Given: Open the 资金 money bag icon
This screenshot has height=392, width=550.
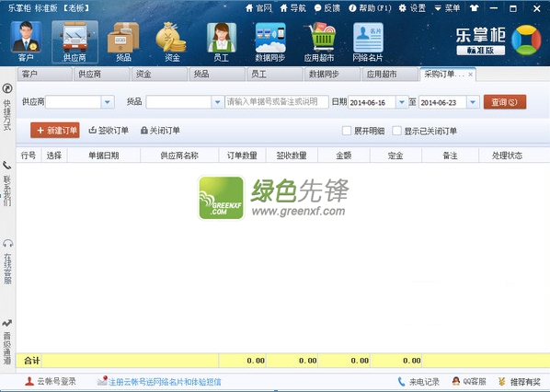Looking at the screenshot, I should pyautogui.click(x=171, y=41).
